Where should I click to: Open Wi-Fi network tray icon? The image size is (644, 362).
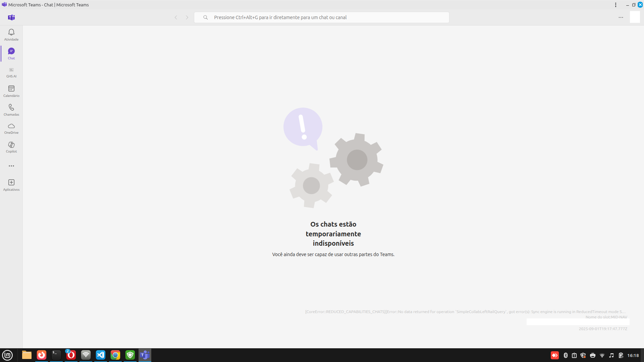[x=602, y=355]
